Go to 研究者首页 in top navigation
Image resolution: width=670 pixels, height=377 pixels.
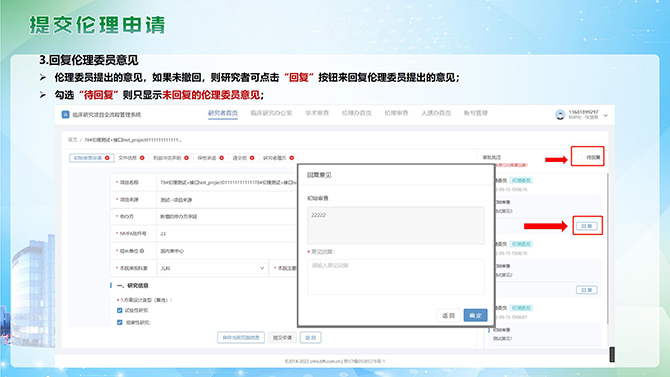click(223, 113)
